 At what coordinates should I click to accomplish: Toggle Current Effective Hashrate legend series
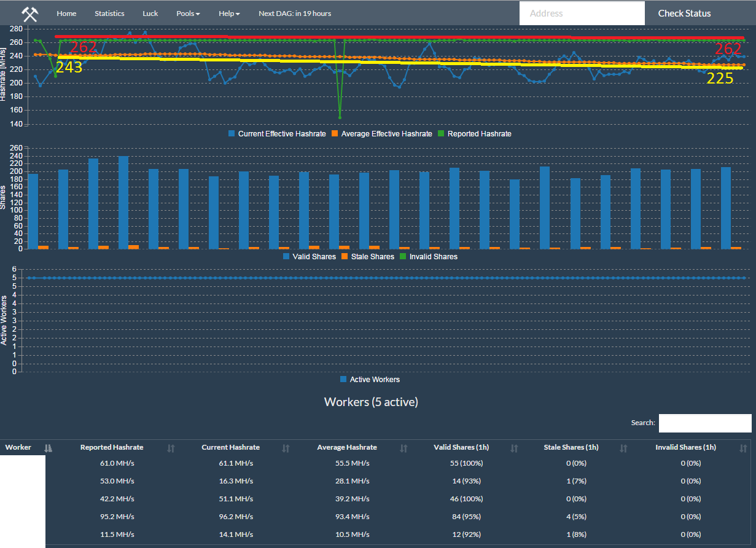tap(277, 134)
